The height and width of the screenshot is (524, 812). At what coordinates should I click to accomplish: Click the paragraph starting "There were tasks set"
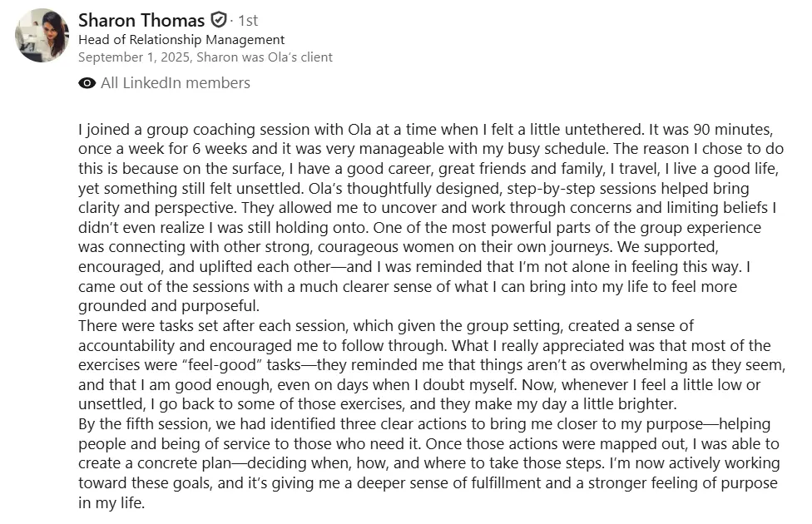point(432,365)
